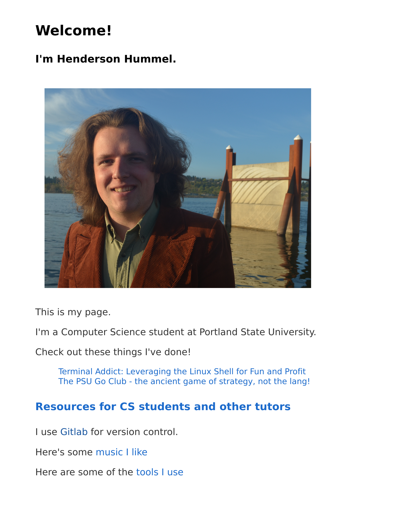Click the I'm Henderson Hummel heading
This screenshot has height=532, width=410.
(x=106, y=59)
